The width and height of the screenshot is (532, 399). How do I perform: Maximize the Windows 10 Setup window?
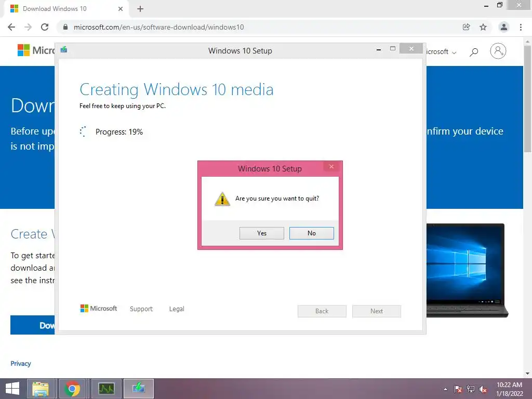pyautogui.click(x=393, y=48)
